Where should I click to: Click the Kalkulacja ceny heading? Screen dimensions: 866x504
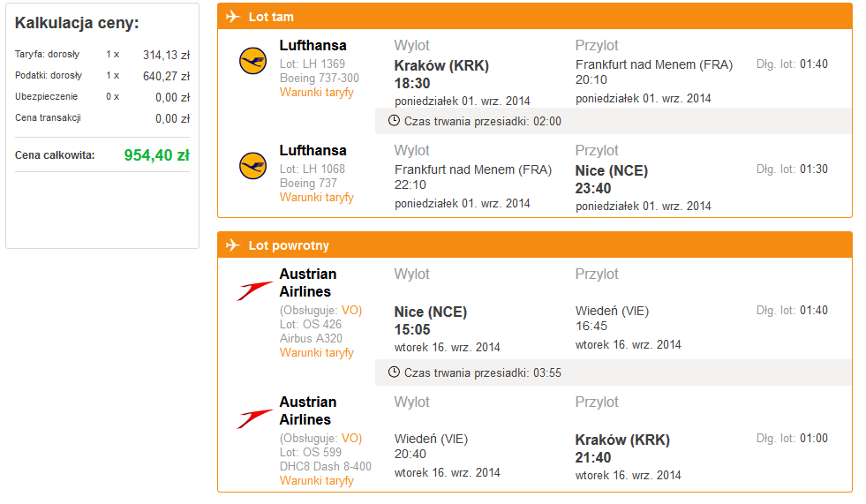(x=77, y=23)
